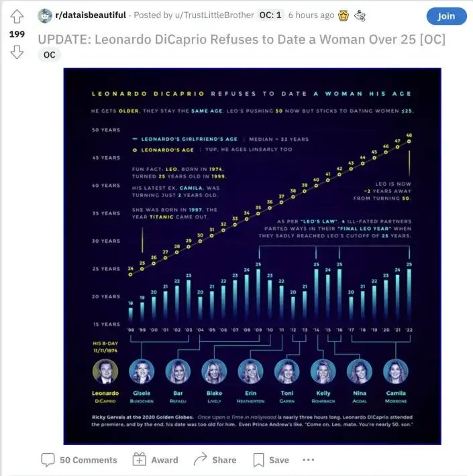Image resolution: width=473 pixels, height=476 pixels.
Task: Click the infographic headline inside the image
Action: (x=251, y=94)
